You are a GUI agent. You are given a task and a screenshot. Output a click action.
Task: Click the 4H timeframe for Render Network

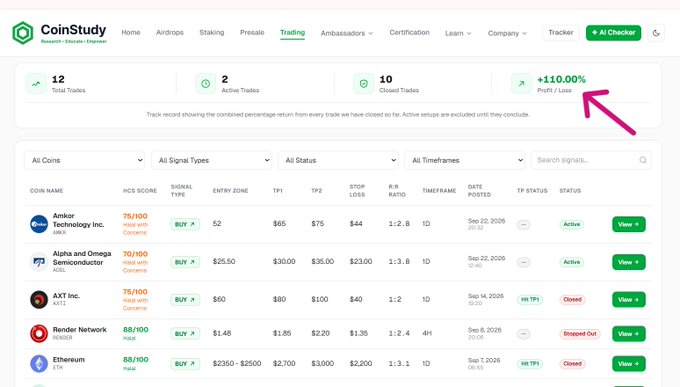[x=427, y=333]
